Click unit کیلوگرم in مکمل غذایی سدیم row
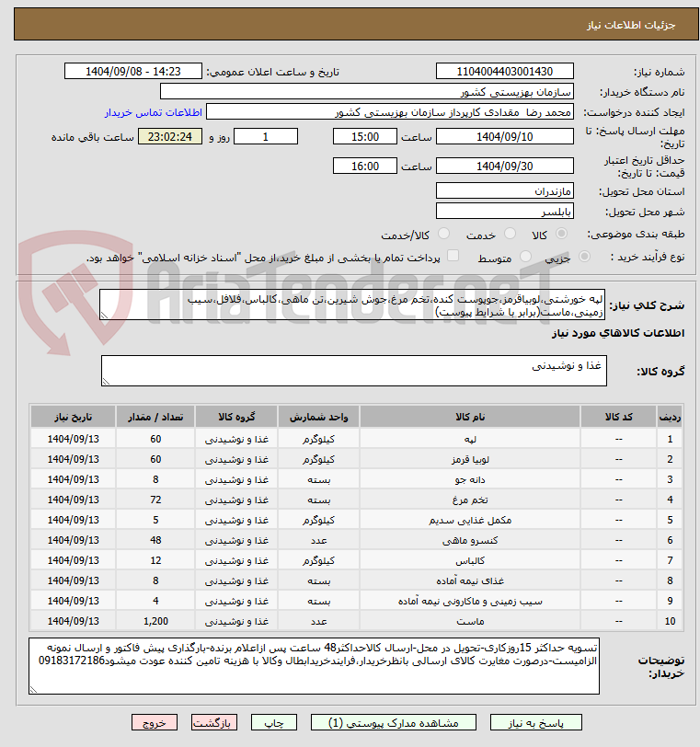 tap(318, 521)
